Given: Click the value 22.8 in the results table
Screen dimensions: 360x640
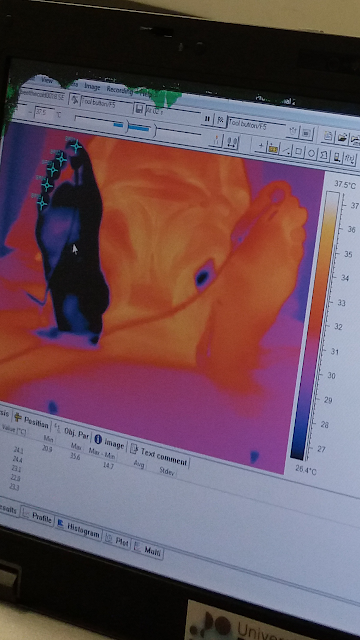Looking at the screenshot, I should pyautogui.click(x=15, y=478).
